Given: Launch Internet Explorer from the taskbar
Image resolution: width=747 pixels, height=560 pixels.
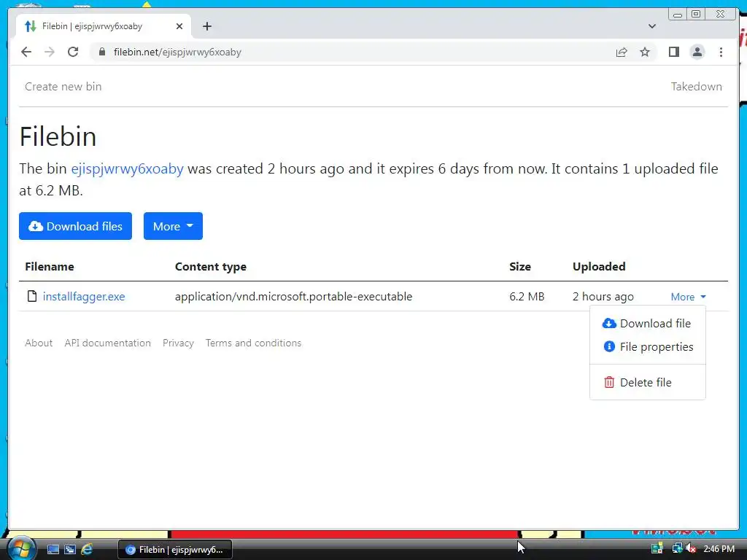Looking at the screenshot, I should pyautogui.click(x=87, y=550).
